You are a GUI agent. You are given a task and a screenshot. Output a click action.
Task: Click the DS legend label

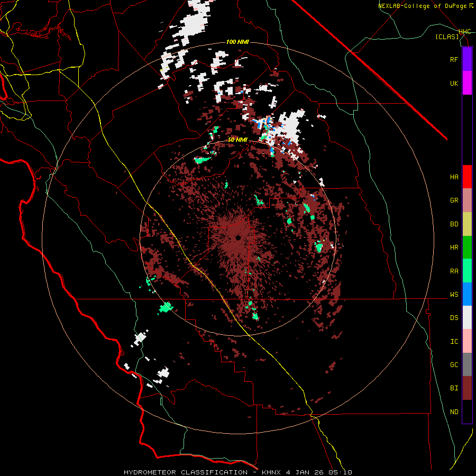(454, 318)
